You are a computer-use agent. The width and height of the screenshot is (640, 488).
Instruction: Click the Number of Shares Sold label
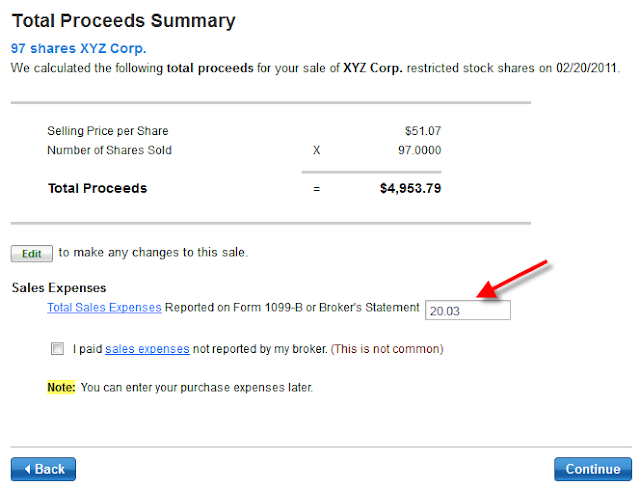(x=110, y=151)
